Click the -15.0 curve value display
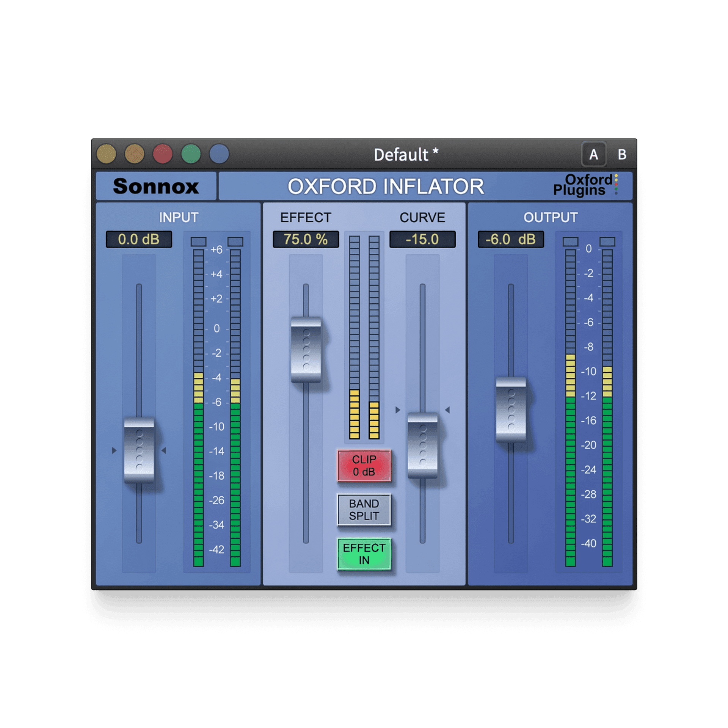The image size is (728, 728). coord(422,239)
